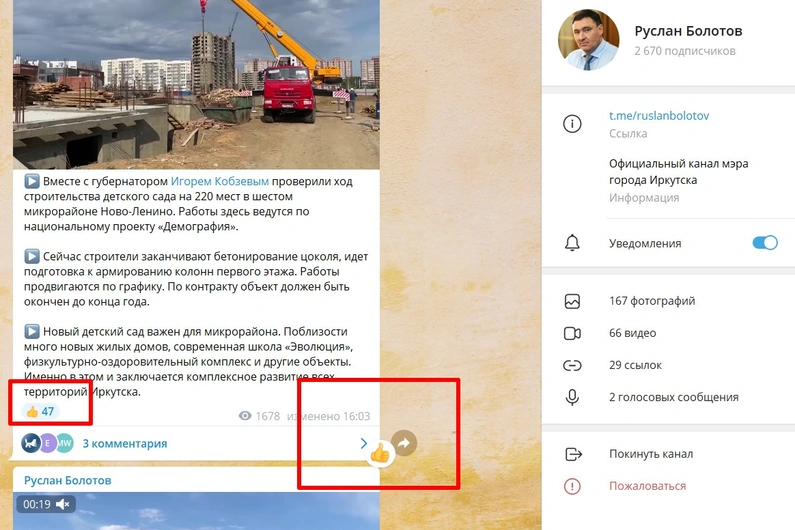Unmute the video via speaker icon

click(x=63, y=504)
